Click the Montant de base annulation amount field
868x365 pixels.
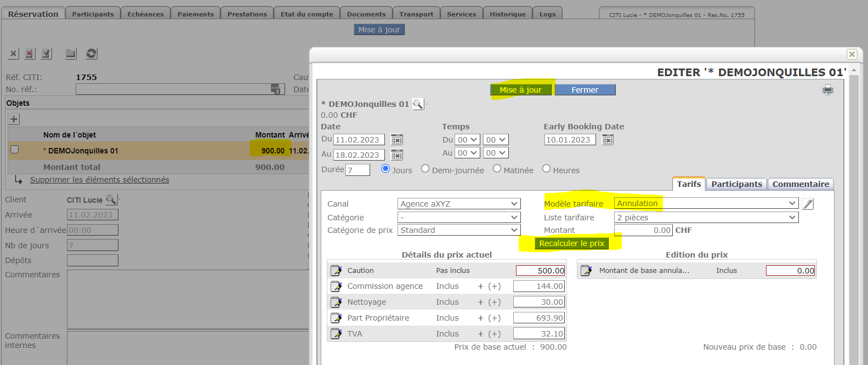791,271
